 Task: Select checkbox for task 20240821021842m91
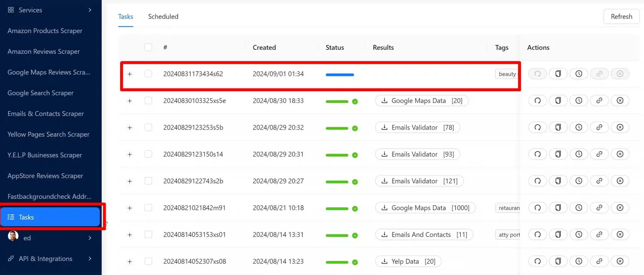click(x=148, y=208)
